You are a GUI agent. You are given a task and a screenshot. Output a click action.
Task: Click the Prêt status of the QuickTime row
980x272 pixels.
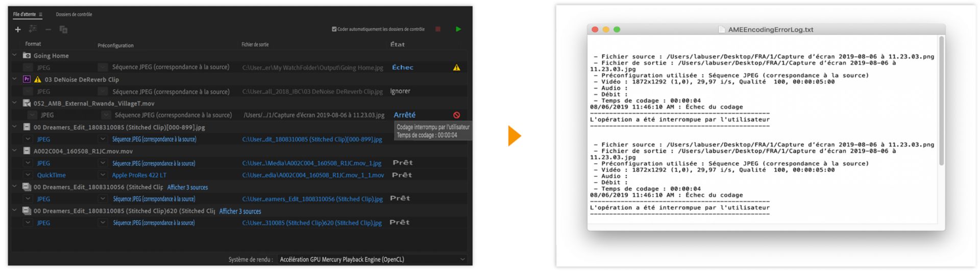402,175
